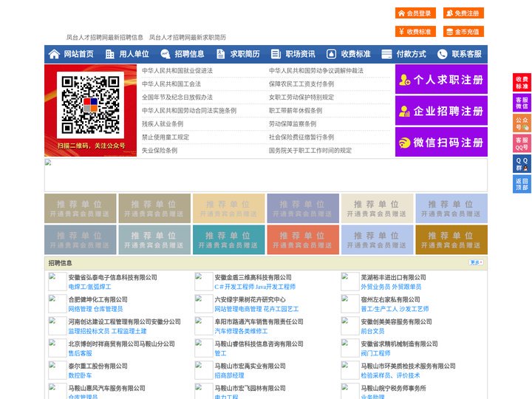This screenshot has width=532, height=399.
Task: Open 电焊工/氩弧焊工 job link
Action: point(89,287)
